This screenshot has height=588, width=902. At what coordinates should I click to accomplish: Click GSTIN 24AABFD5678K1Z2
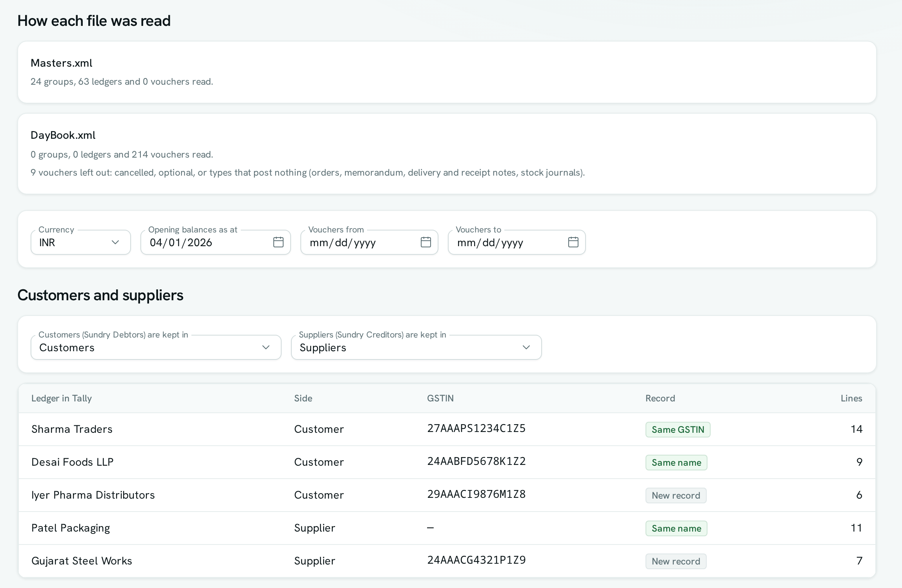(476, 461)
